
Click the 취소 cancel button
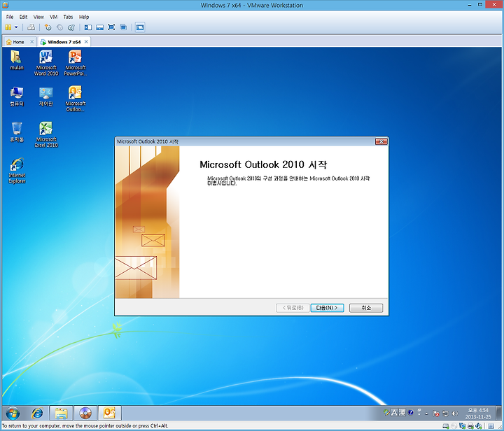pos(366,308)
